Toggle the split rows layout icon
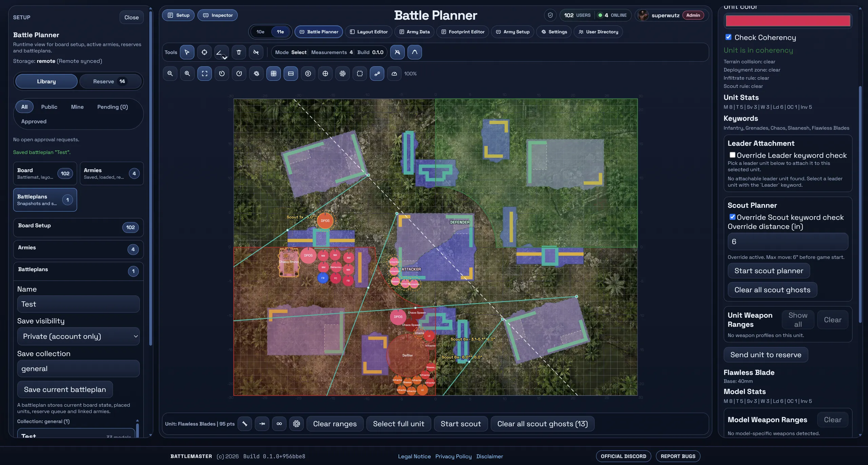The image size is (868, 465). click(291, 74)
